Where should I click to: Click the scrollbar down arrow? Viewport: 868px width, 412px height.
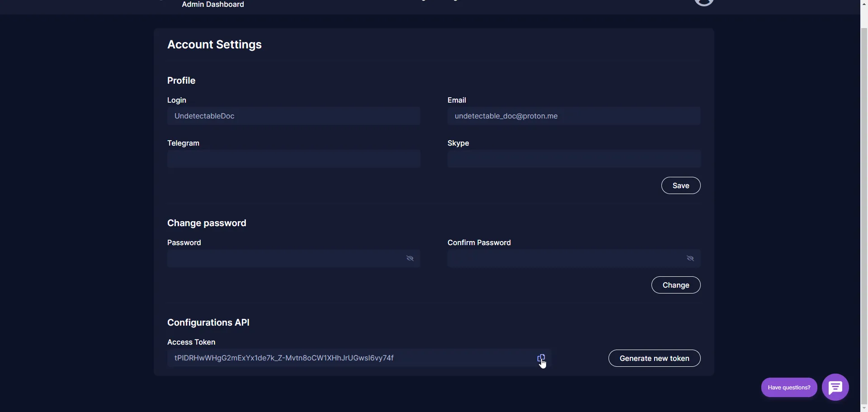864,408
